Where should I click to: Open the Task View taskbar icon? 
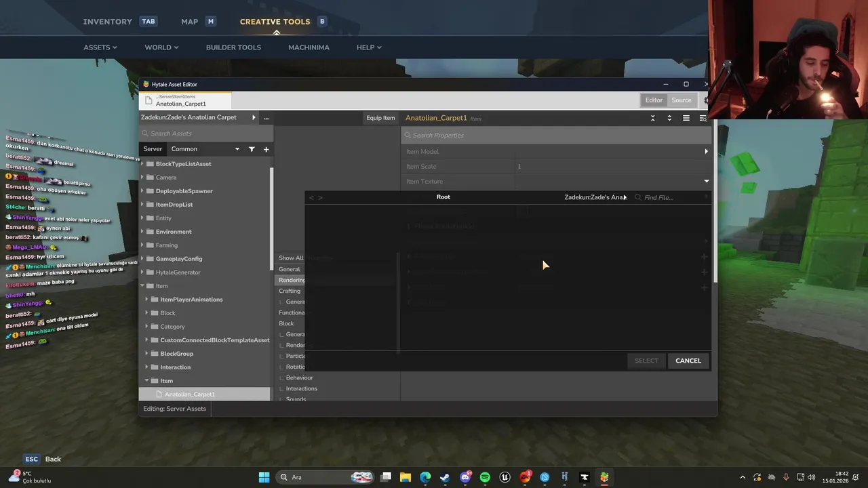(x=386, y=477)
